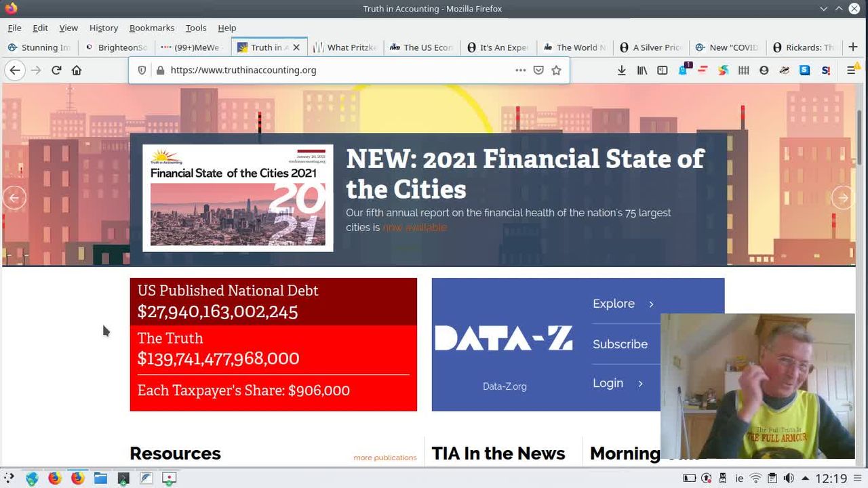
Task: Click the volume icon in system tray
Action: [x=789, y=479]
